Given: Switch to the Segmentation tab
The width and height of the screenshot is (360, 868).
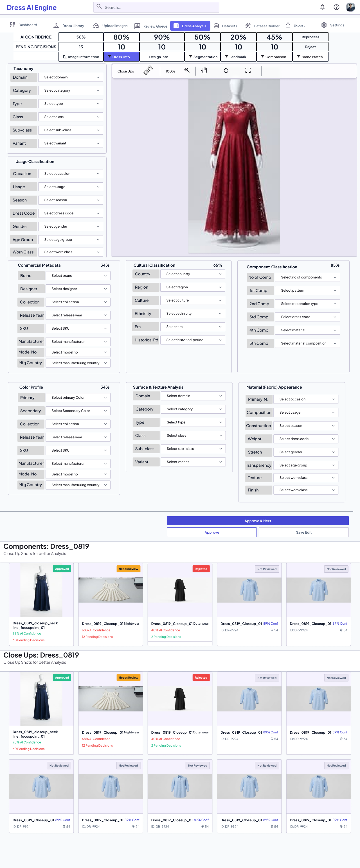Looking at the screenshot, I should 203,57.
